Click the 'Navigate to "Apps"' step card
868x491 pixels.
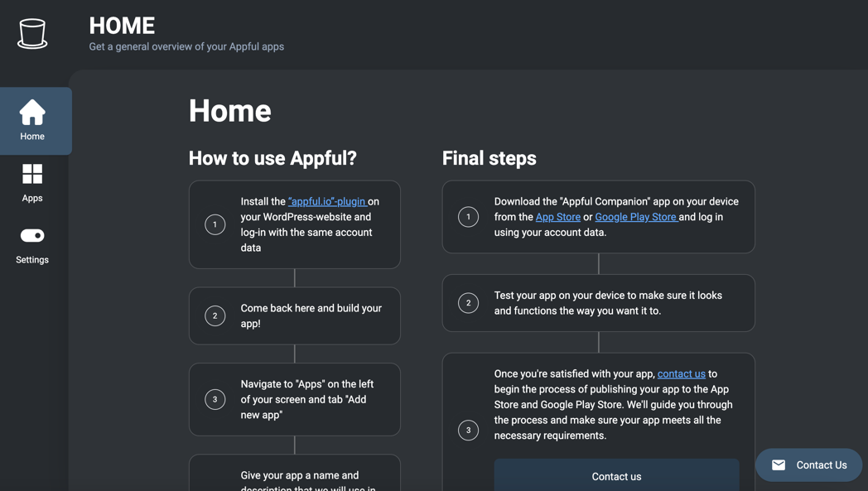coord(295,399)
